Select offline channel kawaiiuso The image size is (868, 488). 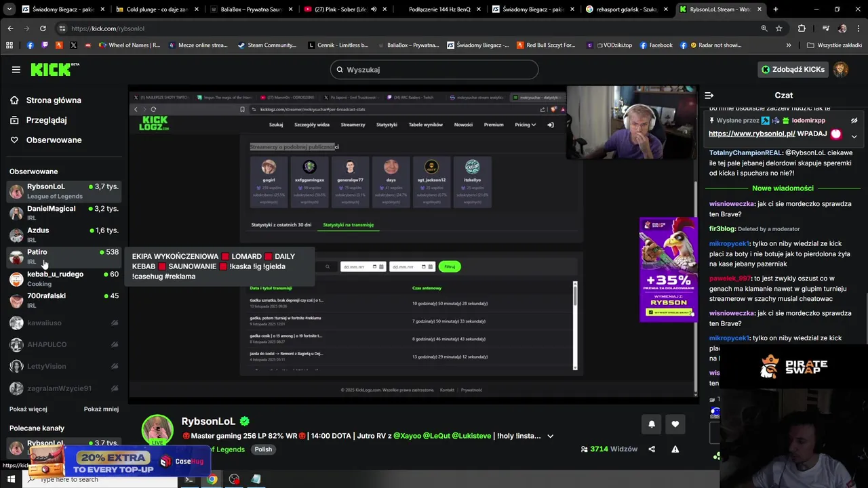64,323
